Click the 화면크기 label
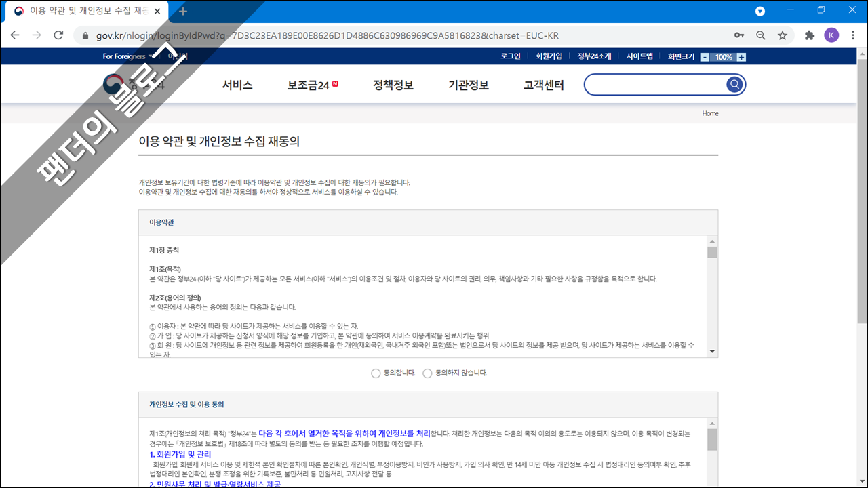 (x=681, y=57)
